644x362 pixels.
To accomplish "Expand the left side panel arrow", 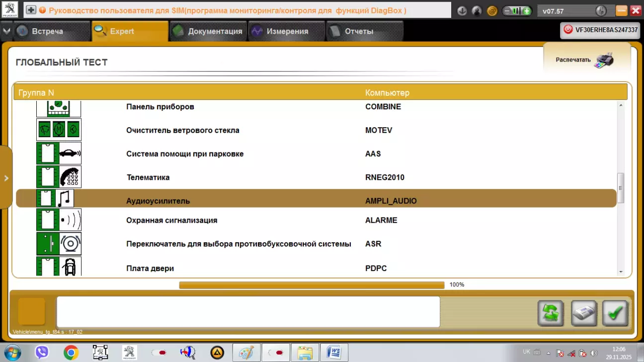I will [6, 178].
